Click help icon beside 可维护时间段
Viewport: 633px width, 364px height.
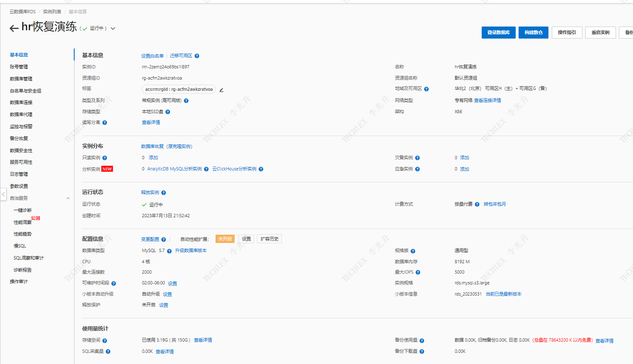coord(114,284)
